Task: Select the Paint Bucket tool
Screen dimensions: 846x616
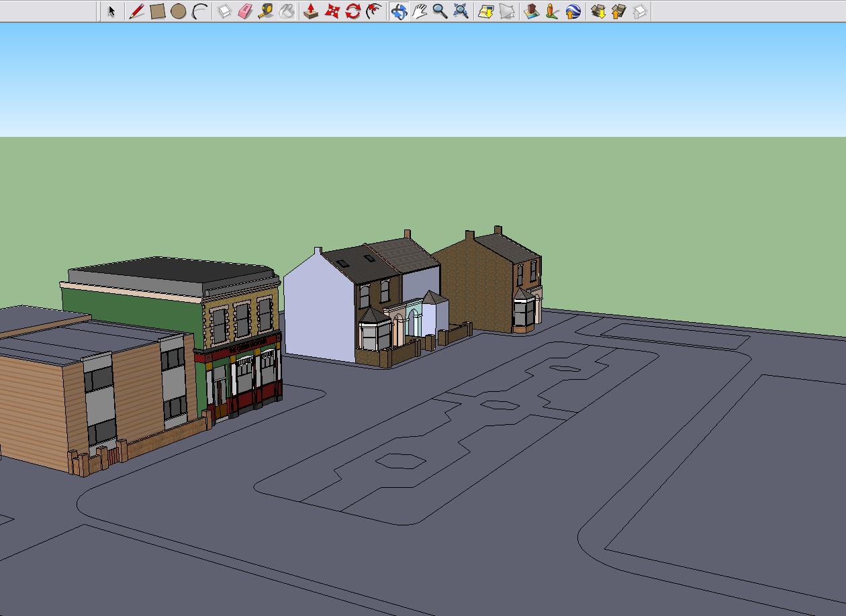Action: [287, 11]
